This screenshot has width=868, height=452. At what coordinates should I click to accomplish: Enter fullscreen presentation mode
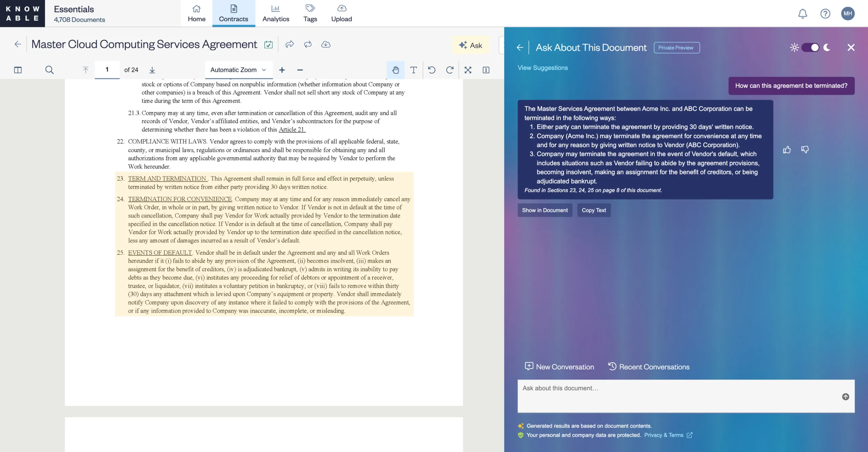pos(468,70)
